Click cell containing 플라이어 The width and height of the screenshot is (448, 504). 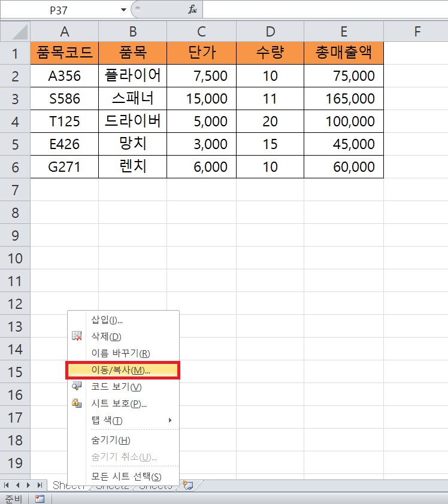pyautogui.click(x=132, y=76)
